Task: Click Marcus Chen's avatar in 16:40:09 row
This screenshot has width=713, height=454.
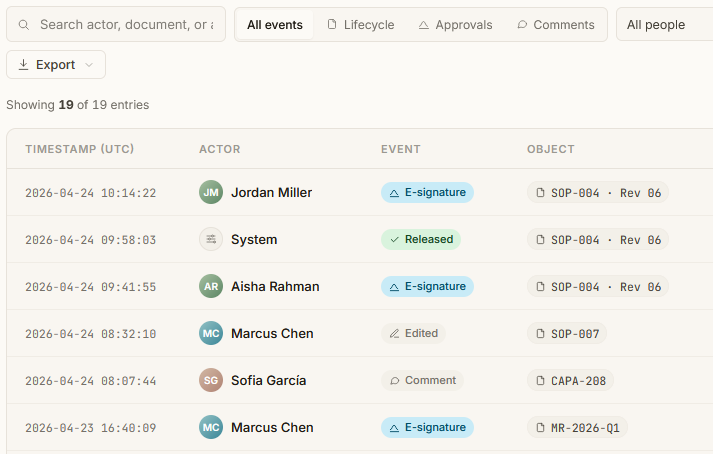Action: pyautogui.click(x=211, y=428)
